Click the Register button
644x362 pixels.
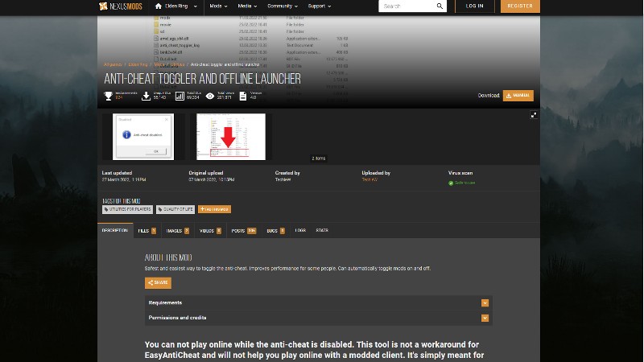pos(520,6)
